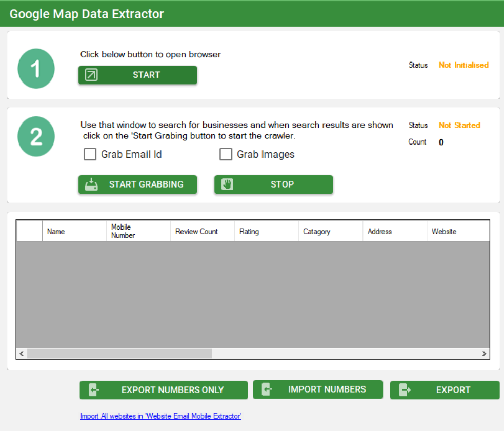
Task: Click the import icon on Import Numbers
Action: point(267,389)
